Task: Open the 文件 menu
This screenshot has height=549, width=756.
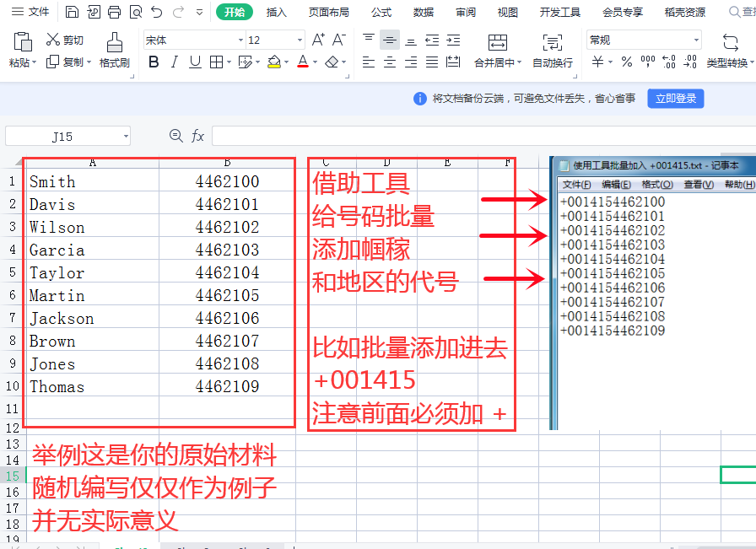Action: click(34, 13)
